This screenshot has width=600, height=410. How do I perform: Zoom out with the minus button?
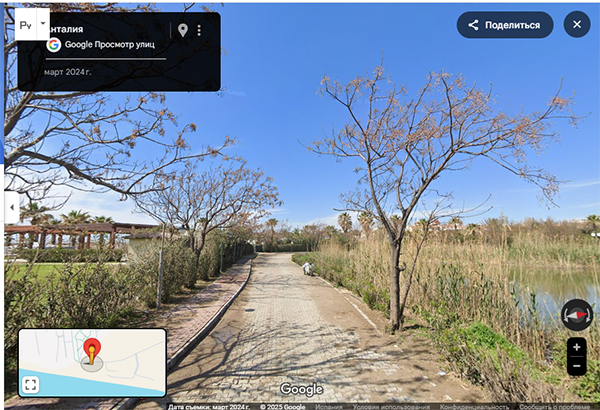pos(577,366)
